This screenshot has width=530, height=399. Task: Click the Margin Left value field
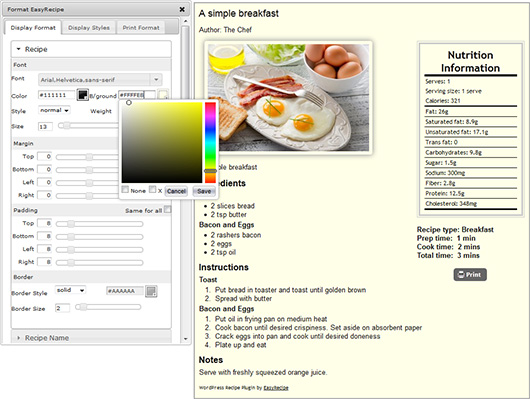(x=45, y=182)
